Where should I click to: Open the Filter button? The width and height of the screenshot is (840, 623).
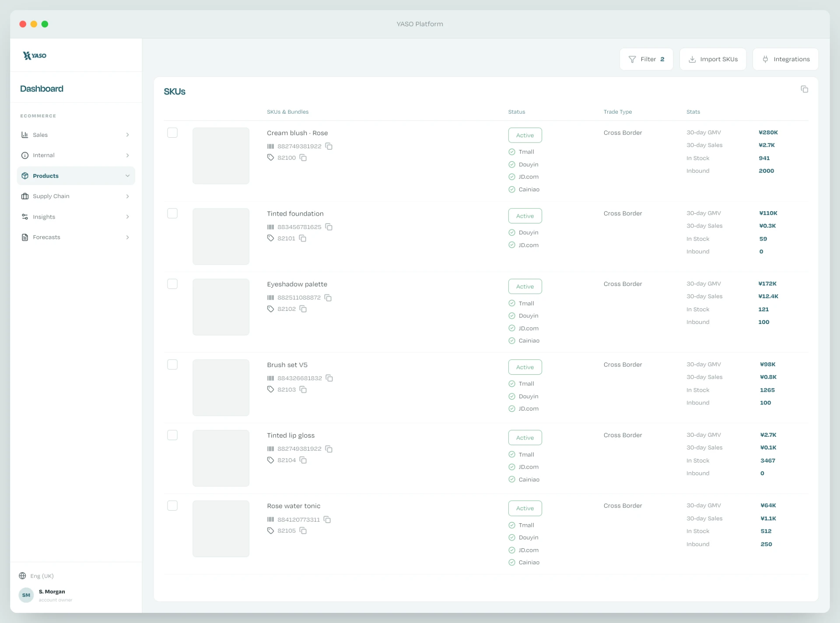[646, 59]
